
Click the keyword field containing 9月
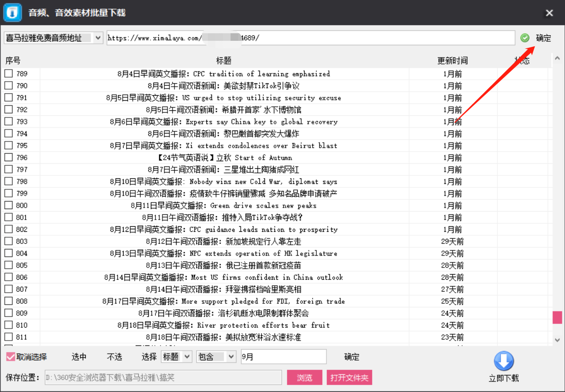(283, 356)
